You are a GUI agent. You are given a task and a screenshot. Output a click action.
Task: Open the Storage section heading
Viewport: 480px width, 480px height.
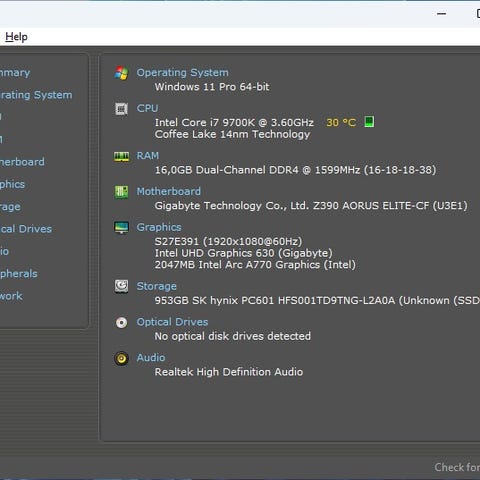point(157,286)
